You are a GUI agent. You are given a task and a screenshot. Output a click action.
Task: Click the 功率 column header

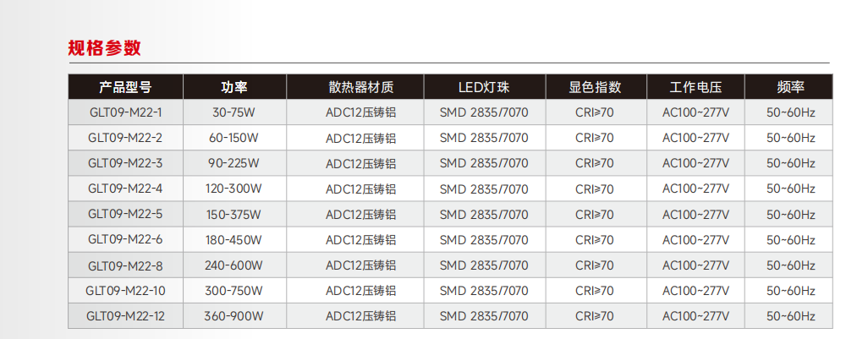(233, 87)
